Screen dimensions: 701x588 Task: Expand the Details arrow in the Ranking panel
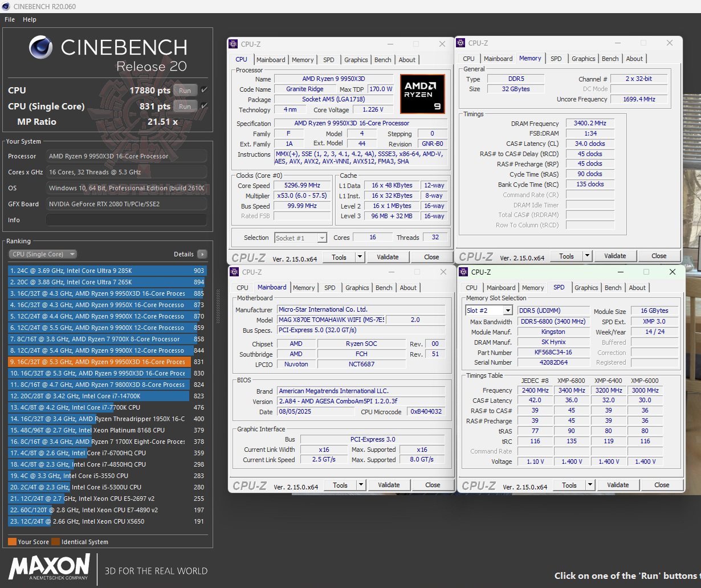203,254
